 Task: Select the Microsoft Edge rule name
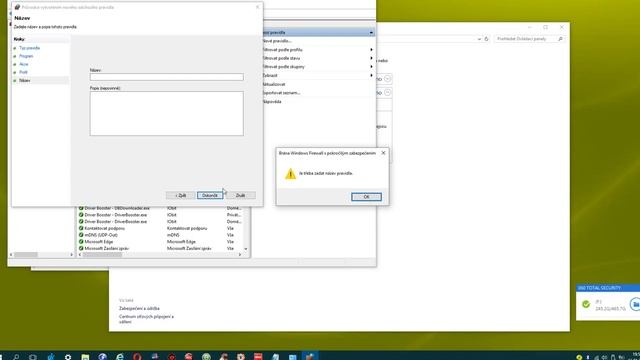tap(99, 242)
